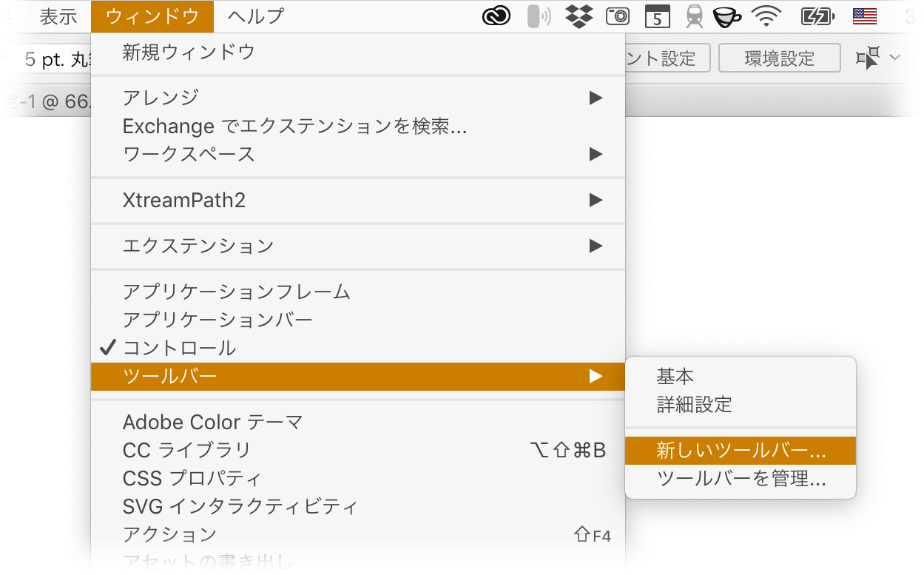
Task: Open the 表示 menu
Action: [58, 16]
